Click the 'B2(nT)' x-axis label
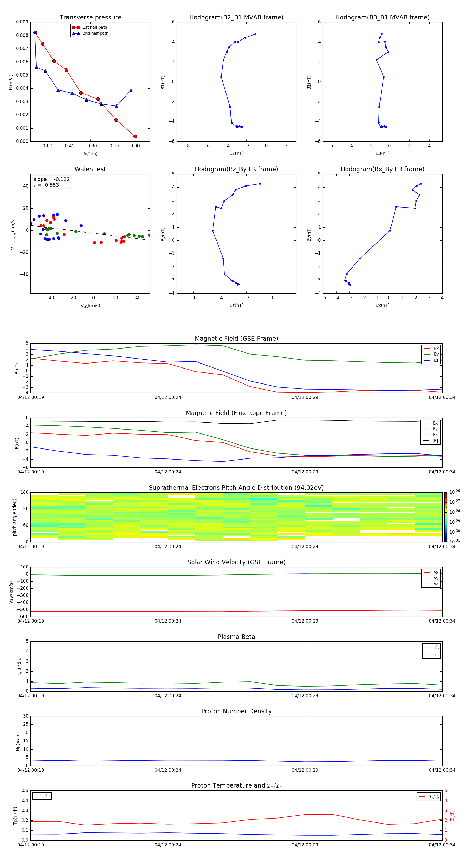The height and width of the screenshot is (868, 473). (236, 153)
